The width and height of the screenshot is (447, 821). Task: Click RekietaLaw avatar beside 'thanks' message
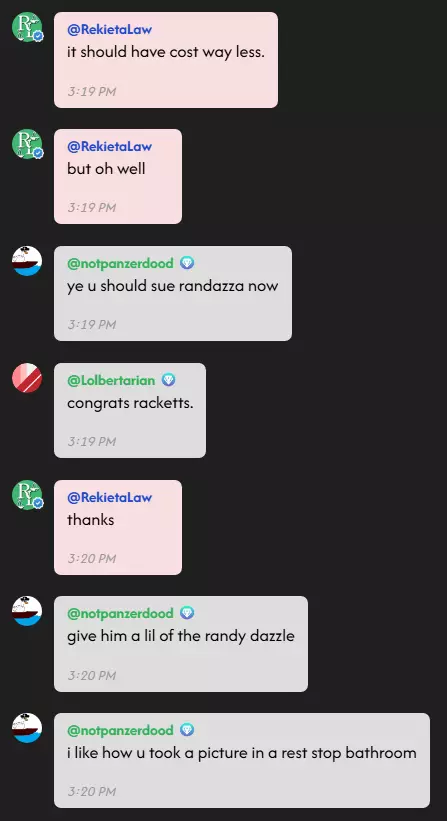pyautogui.click(x=27, y=495)
